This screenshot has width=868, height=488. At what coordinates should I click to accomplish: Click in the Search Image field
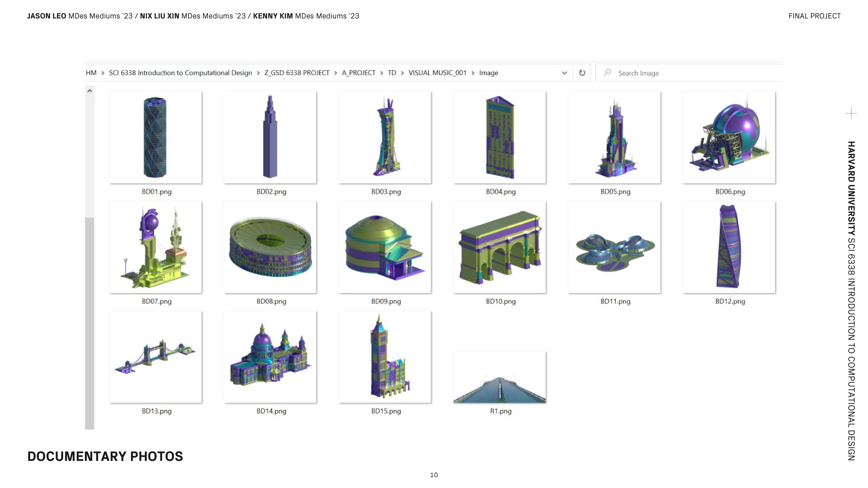(689, 73)
